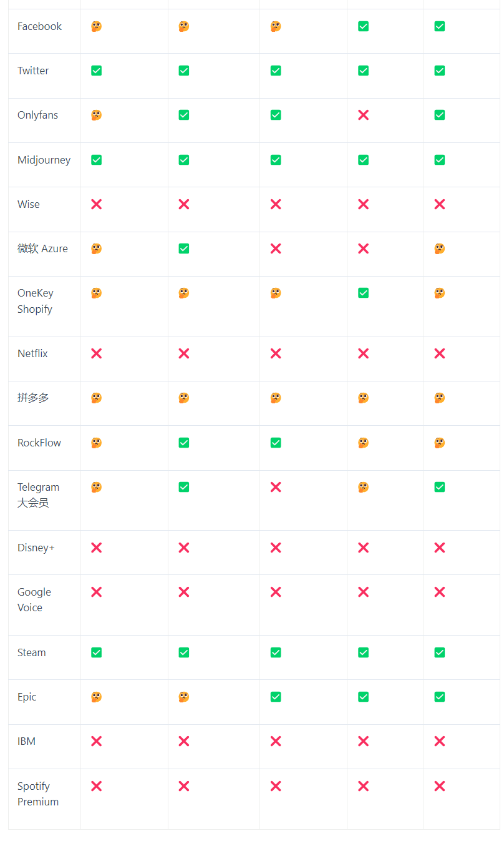This screenshot has width=504, height=841.
Task: Click the leftmost green checkmark in the RockFlow row
Action: 183,443
